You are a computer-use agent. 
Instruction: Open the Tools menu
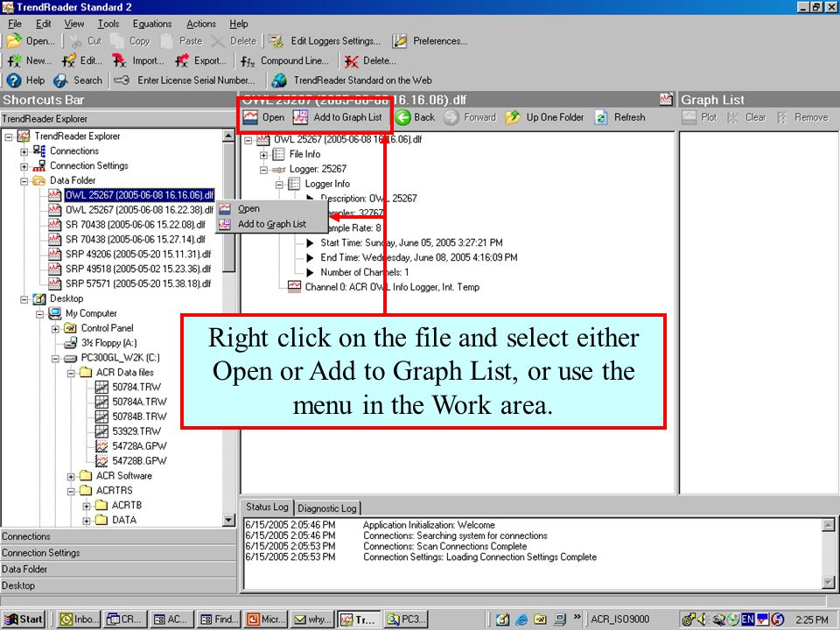pos(108,24)
